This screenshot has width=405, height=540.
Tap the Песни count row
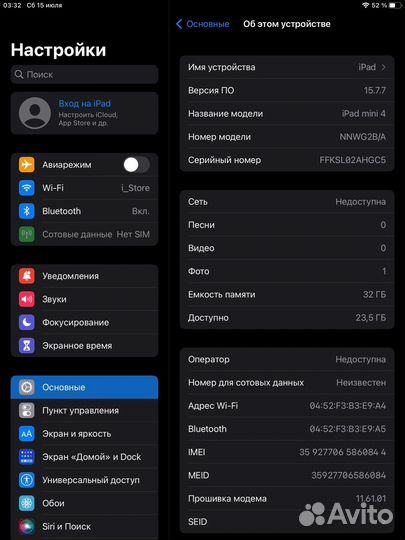[287, 225]
